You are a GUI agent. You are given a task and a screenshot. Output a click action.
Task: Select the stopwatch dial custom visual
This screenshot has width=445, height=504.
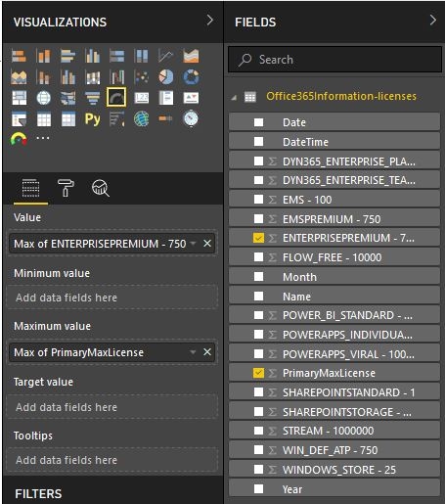(x=191, y=118)
